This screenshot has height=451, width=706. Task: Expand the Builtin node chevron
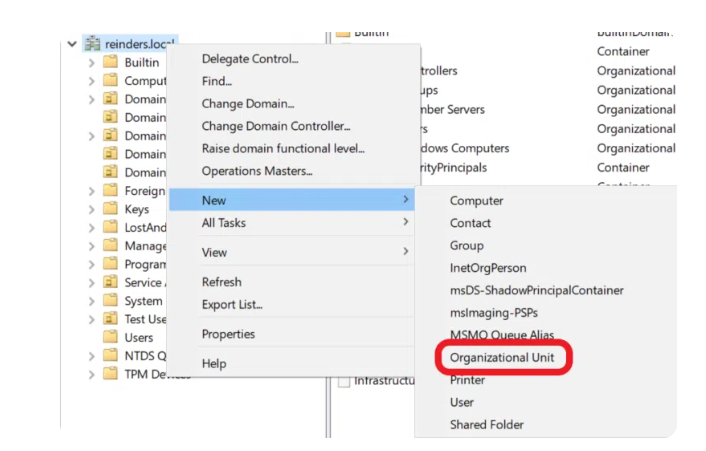[92, 63]
